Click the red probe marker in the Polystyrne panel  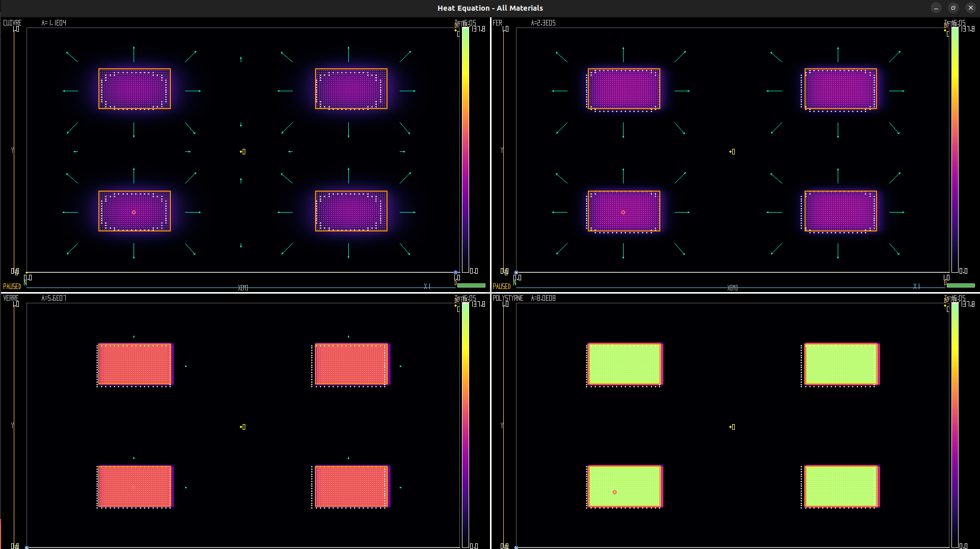pyautogui.click(x=614, y=492)
